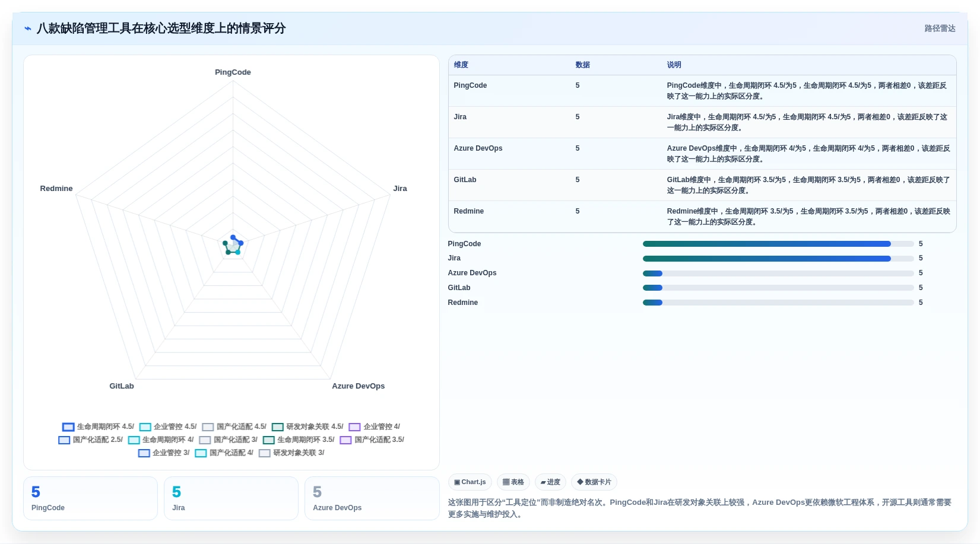This screenshot has width=980, height=544.
Task: Switch to the 进度 tab
Action: tap(550, 482)
